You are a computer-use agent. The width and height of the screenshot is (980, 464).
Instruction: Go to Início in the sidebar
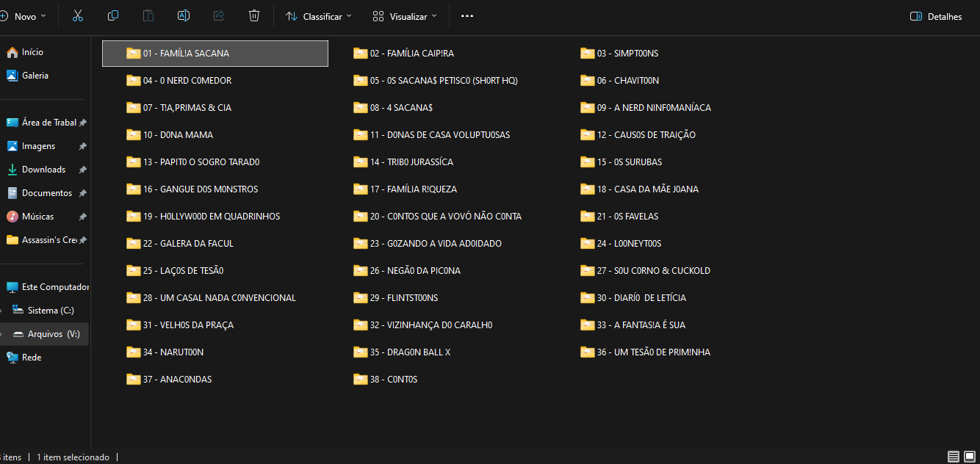32,52
